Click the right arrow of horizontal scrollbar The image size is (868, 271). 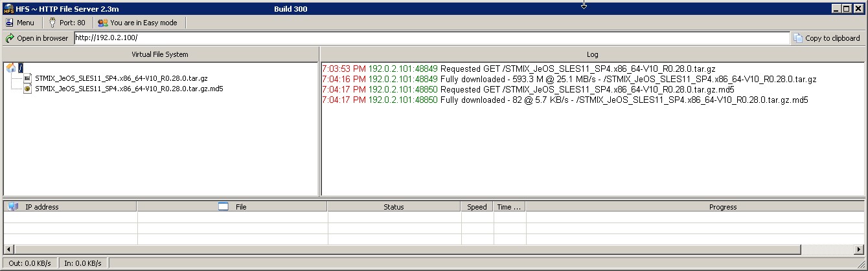(860, 249)
